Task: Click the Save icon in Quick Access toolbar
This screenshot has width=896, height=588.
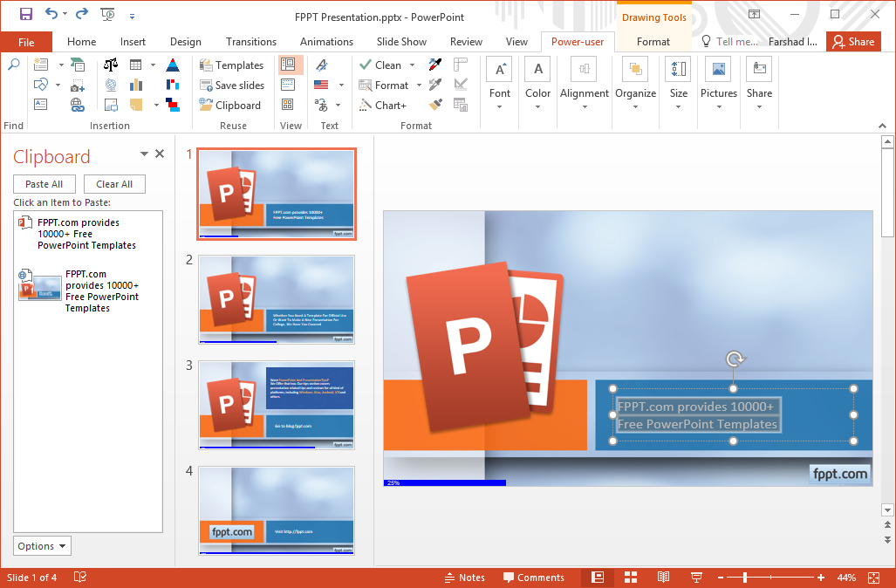Action: coord(25,14)
